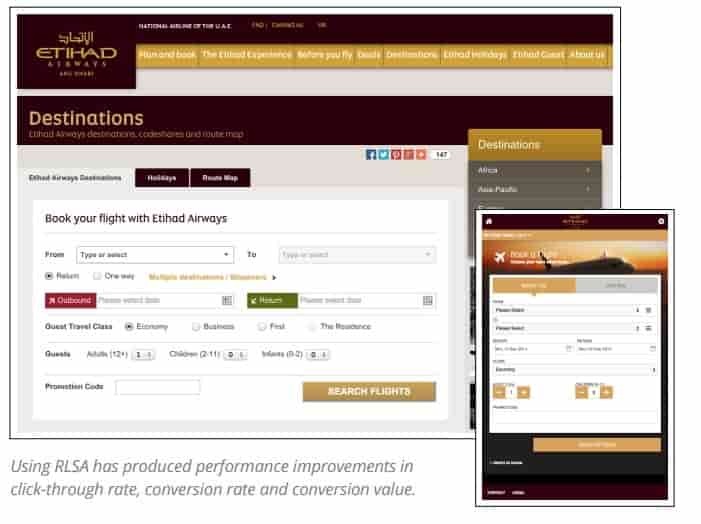Open mobile Economy class dropdown

[x=574, y=370]
